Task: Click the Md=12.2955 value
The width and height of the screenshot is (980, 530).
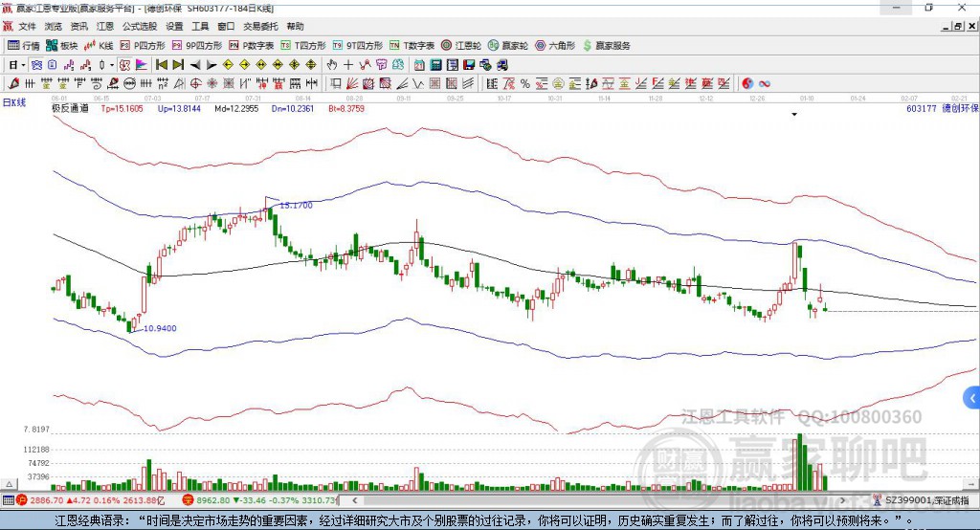Action: [x=236, y=108]
